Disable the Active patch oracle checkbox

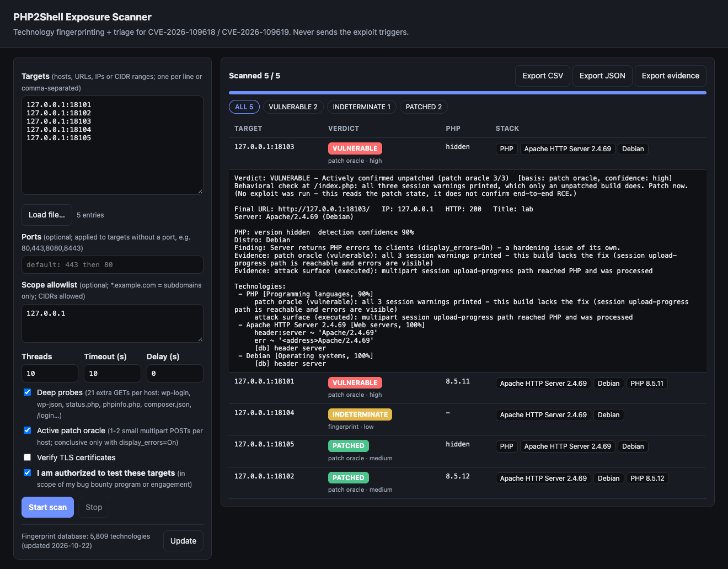(x=27, y=430)
